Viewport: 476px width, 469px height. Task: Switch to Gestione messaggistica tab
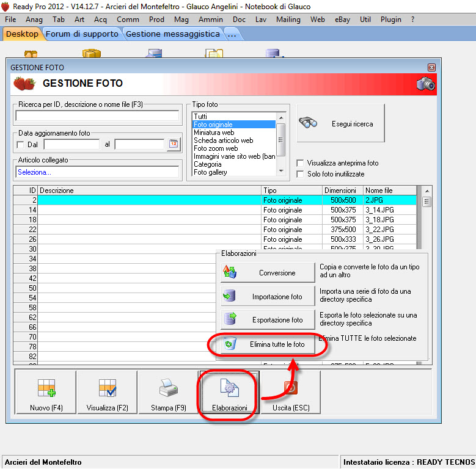pos(173,34)
